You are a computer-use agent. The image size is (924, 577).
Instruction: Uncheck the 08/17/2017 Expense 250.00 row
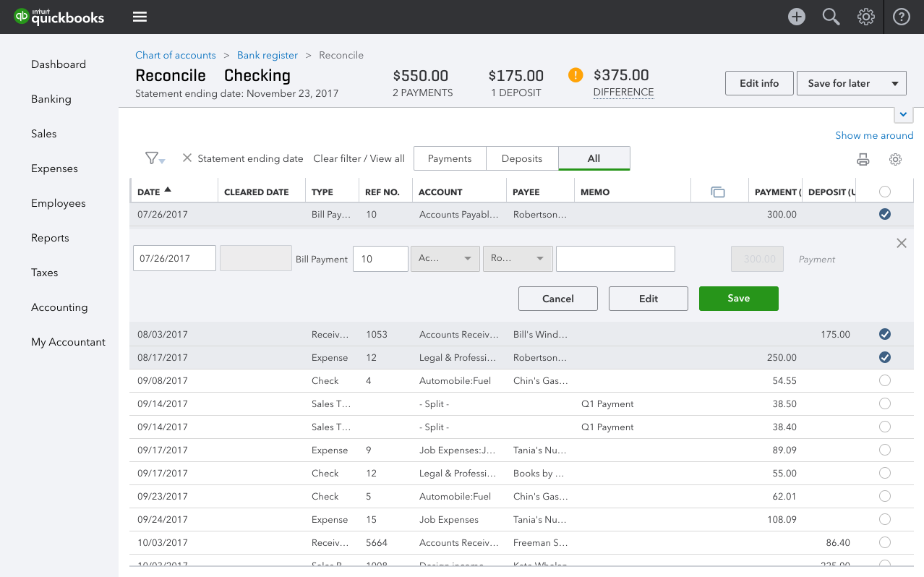885,357
